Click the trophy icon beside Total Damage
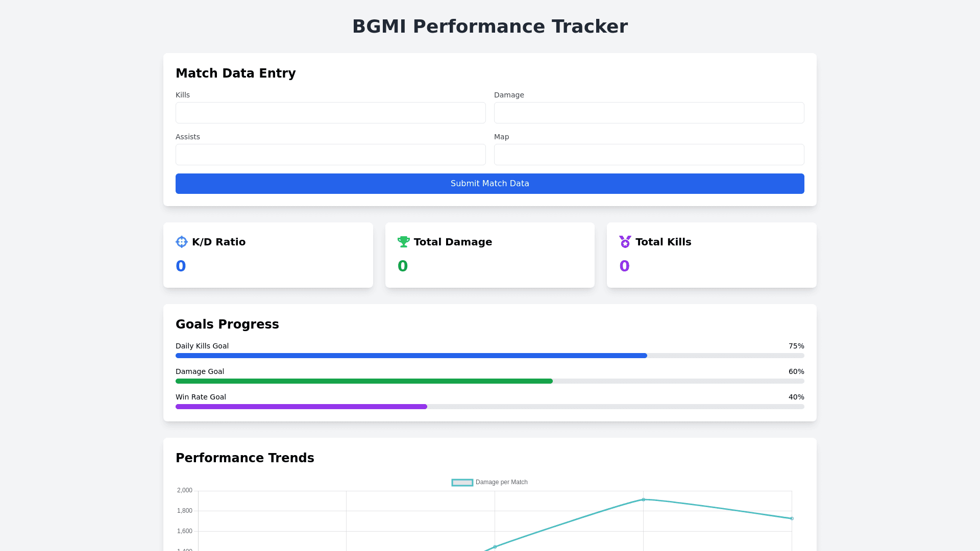 click(x=403, y=242)
